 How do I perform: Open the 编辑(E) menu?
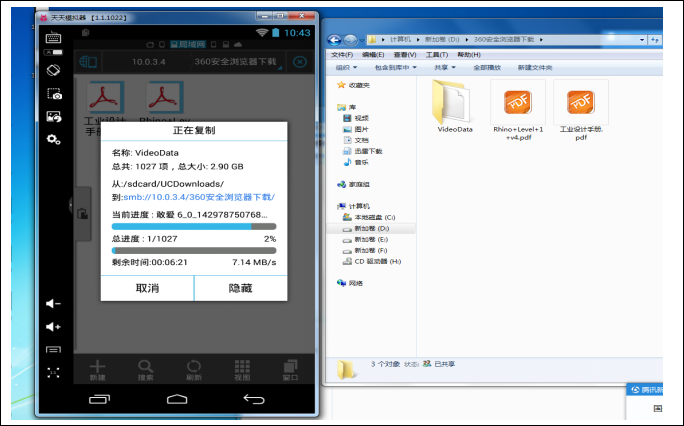point(373,55)
